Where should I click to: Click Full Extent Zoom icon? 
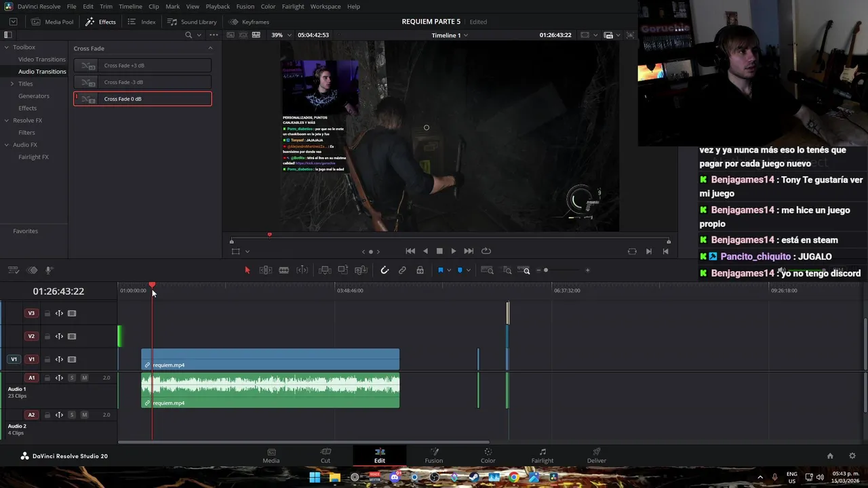pos(487,270)
